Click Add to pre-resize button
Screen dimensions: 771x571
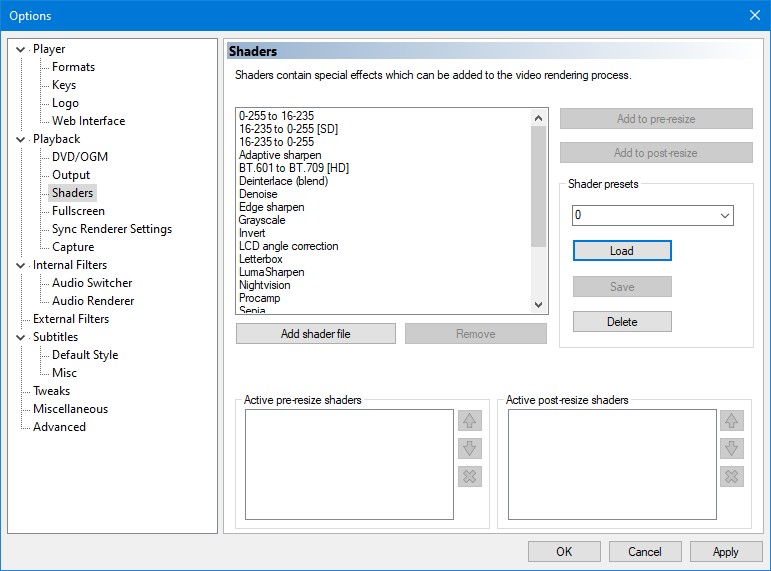click(x=656, y=119)
